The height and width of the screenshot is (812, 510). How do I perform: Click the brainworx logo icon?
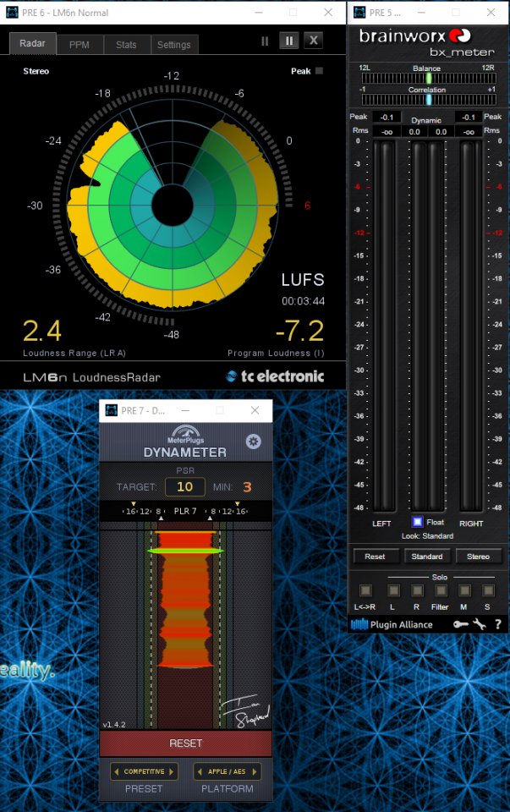click(x=460, y=36)
